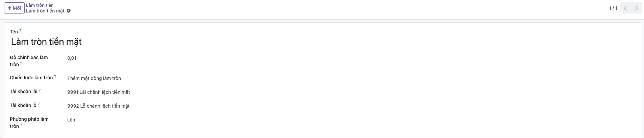Viewport: 644px width, 138px height.
Task: Open the gear actions menu beside the title
Action: 69,11
